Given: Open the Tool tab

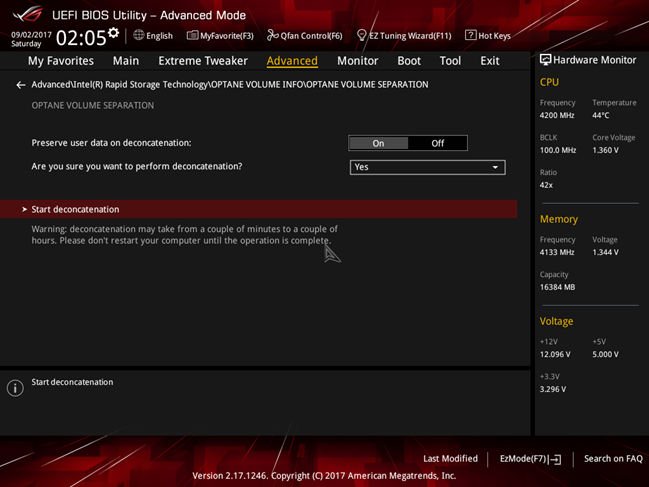Looking at the screenshot, I should tap(450, 61).
